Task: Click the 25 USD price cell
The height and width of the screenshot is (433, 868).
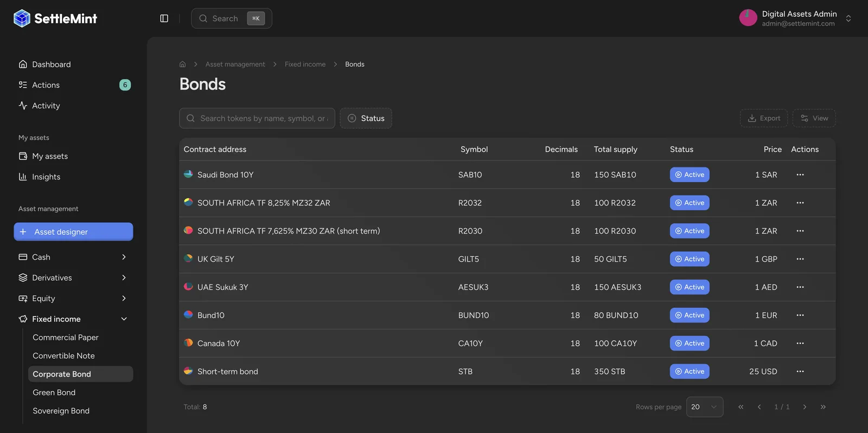Action: 763,372
